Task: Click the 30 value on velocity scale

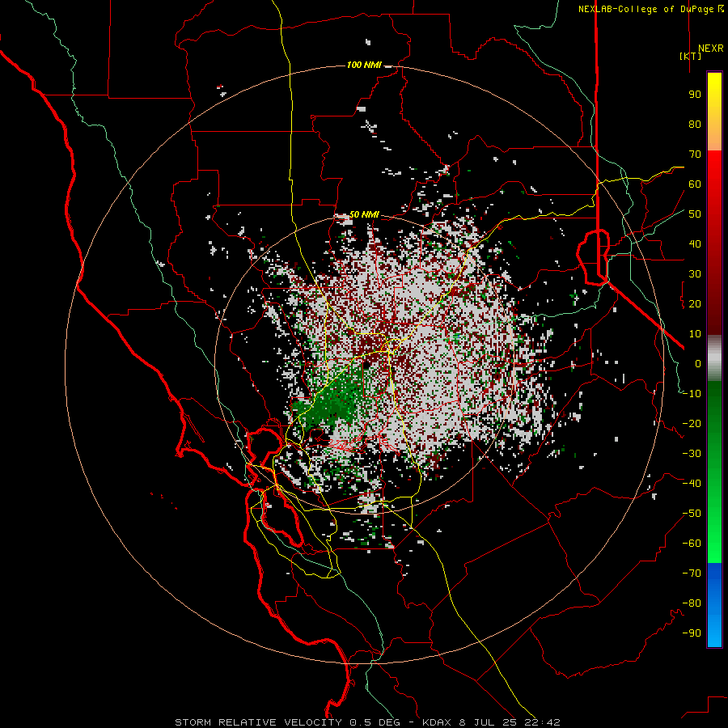Action: coord(695,274)
